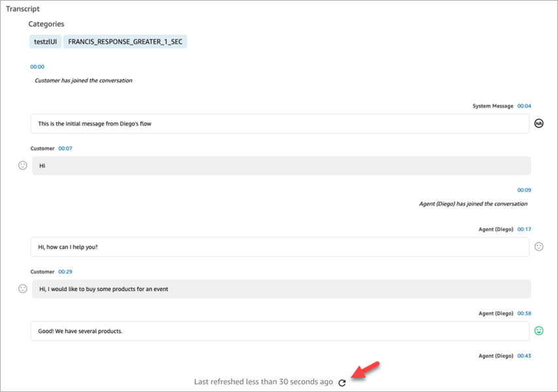Select the customer message bubble saying Hi
Screen dimensions: 558x392
(x=280, y=165)
